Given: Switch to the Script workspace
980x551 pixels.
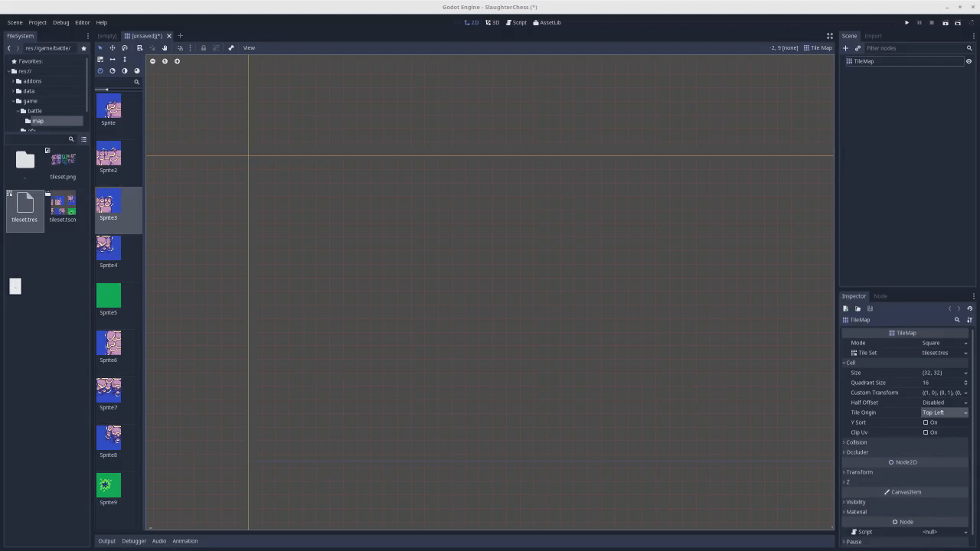Looking at the screenshot, I should click(516, 22).
